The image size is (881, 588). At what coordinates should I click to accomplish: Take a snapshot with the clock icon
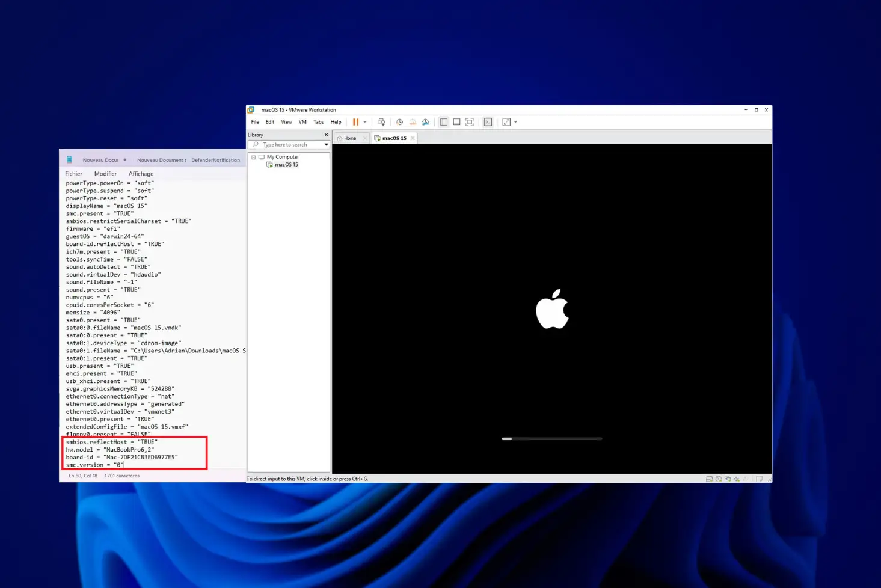tap(399, 122)
